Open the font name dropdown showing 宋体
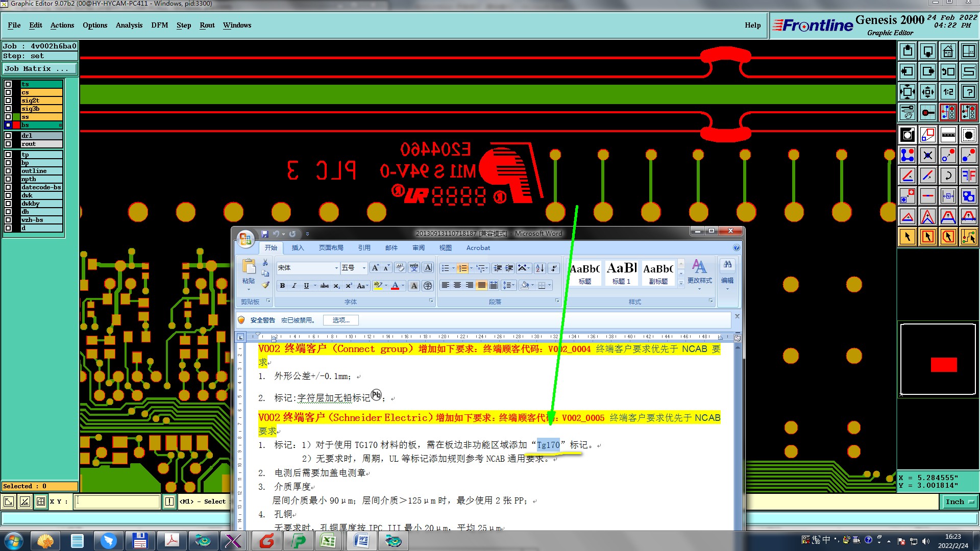The width and height of the screenshot is (980, 551). click(336, 268)
